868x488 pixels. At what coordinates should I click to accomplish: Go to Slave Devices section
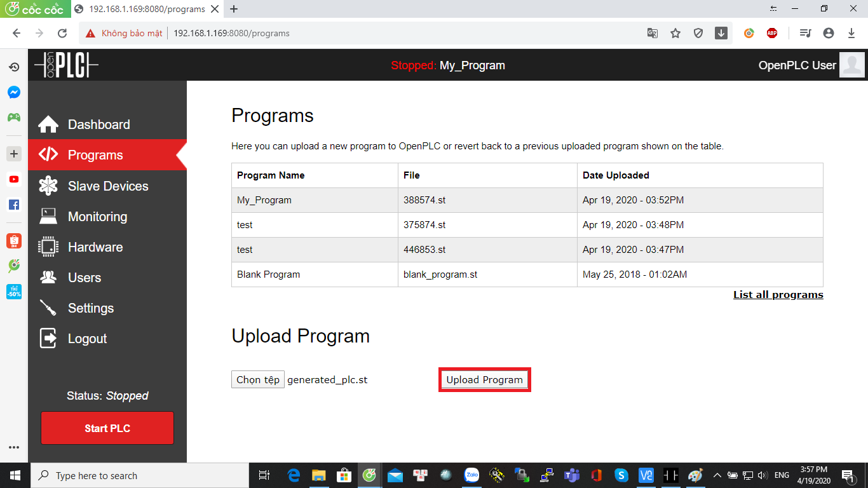[x=108, y=186]
